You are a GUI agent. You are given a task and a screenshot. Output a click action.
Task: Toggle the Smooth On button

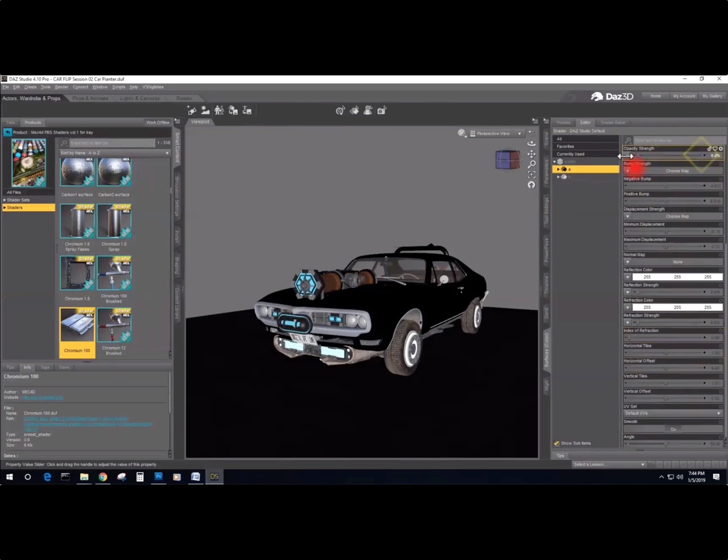click(673, 429)
